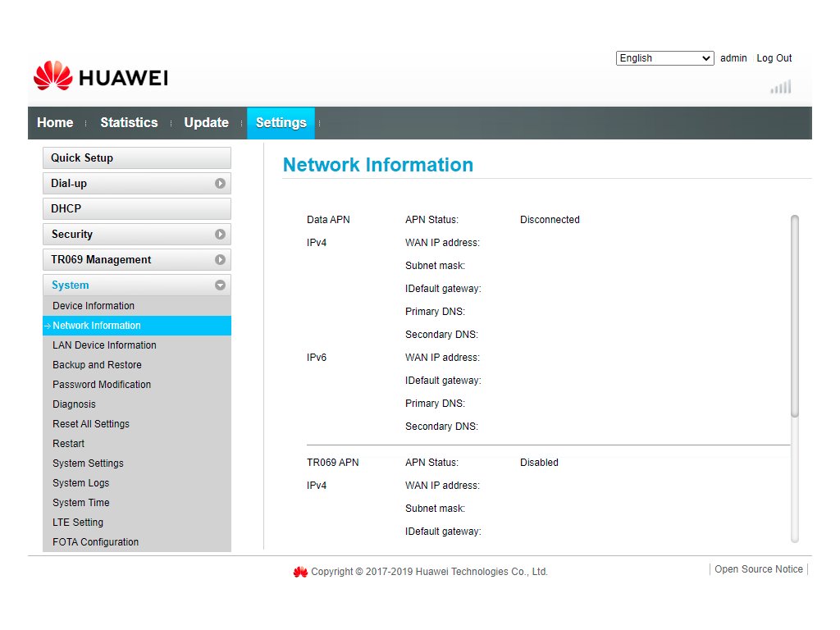Expand the TR069 Management arrow
Screen dimensions: 840x630
[x=220, y=260]
